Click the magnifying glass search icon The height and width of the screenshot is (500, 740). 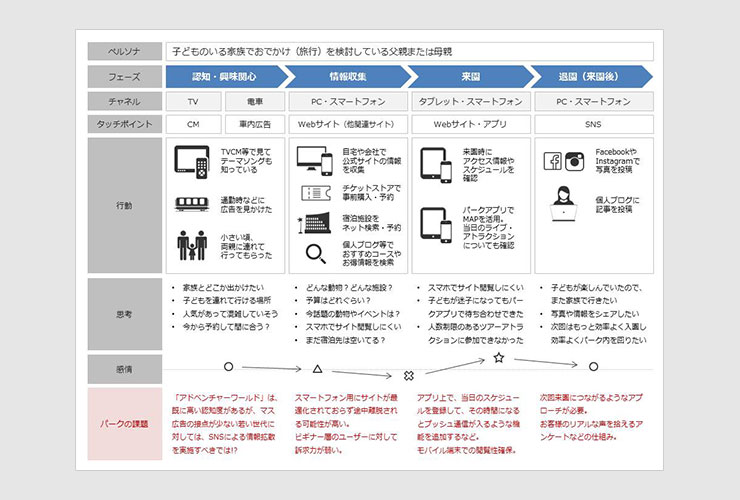click(316, 254)
